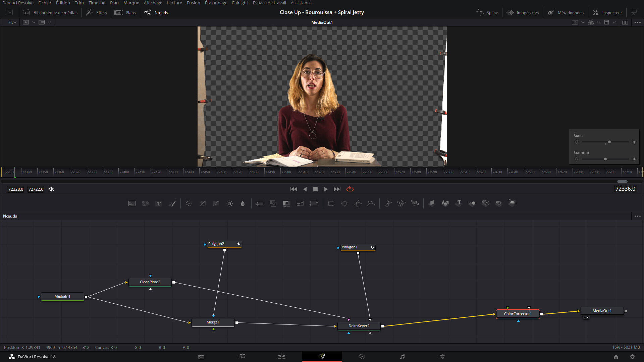Image resolution: width=644 pixels, height=362 pixels.
Task: Toggle the Inspecteur panel
Action: pos(607,12)
